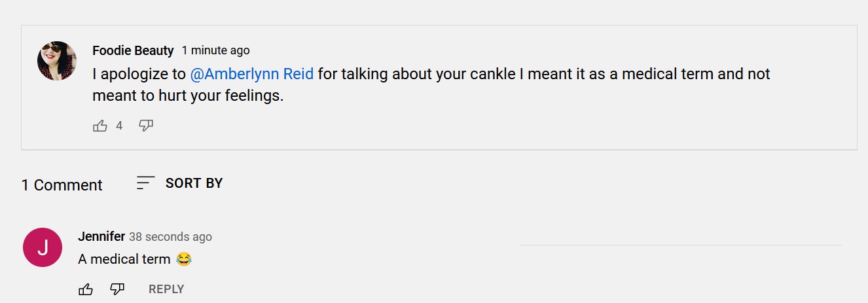868x303 pixels.
Task: Click the like count 4 on the post
Action: tap(119, 126)
